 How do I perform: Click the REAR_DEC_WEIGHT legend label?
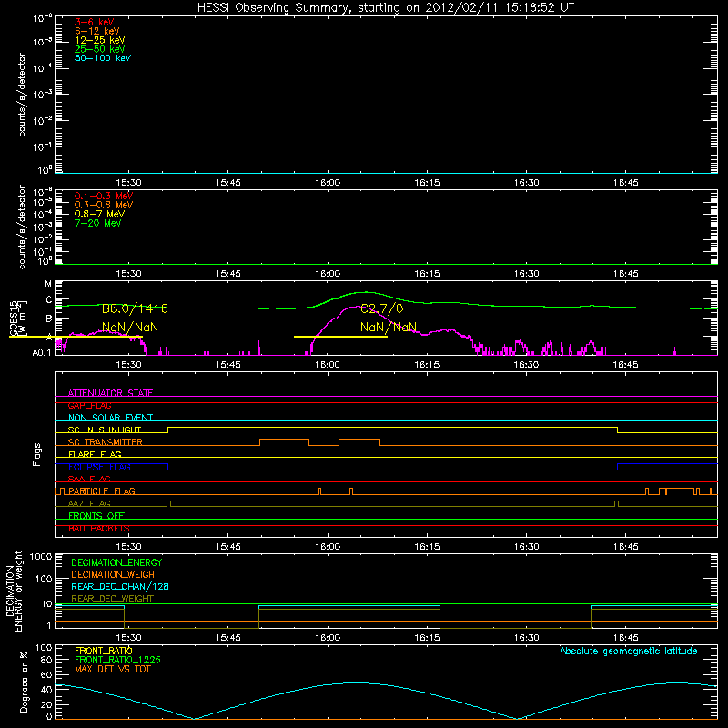coord(112,599)
